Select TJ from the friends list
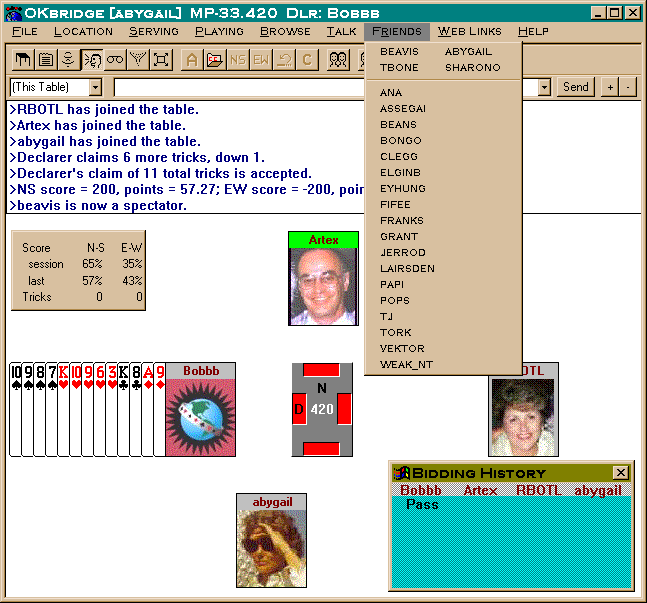 (444, 317)
